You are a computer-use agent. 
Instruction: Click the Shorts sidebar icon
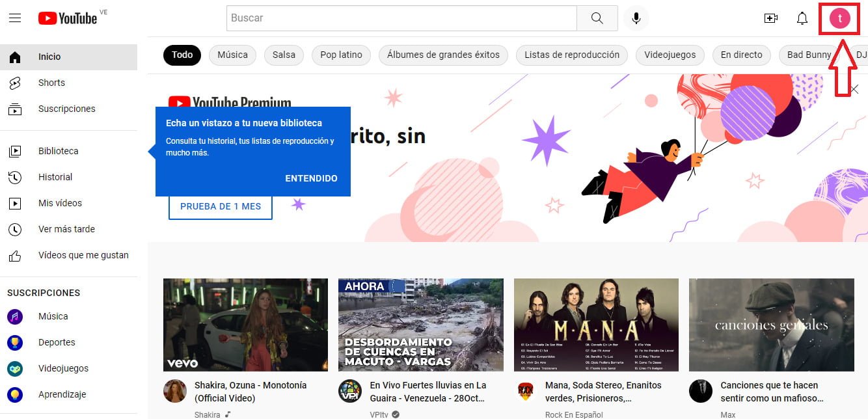tap(15, 83)
